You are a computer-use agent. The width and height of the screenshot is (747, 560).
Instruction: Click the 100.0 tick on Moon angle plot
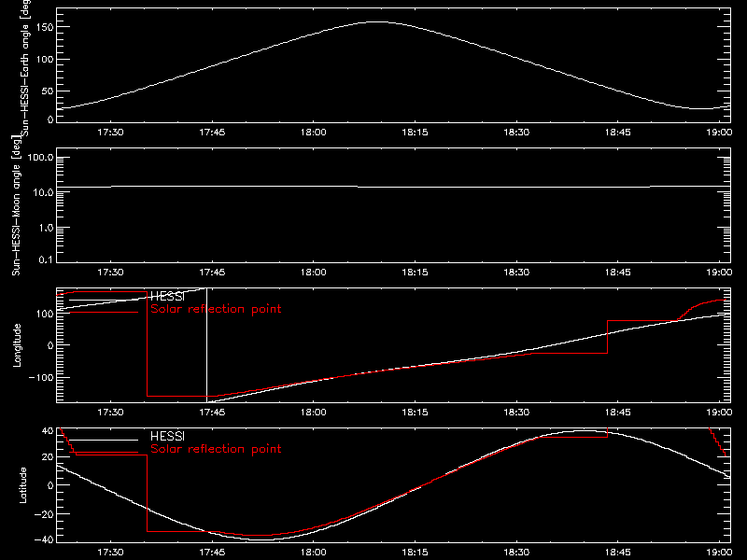pos(40,158)
